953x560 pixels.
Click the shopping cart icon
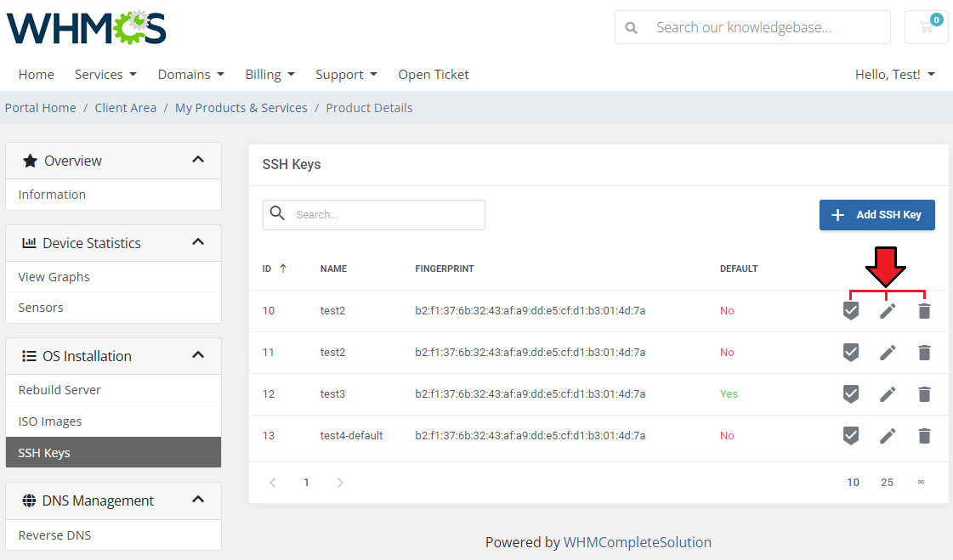pos(926,27)
